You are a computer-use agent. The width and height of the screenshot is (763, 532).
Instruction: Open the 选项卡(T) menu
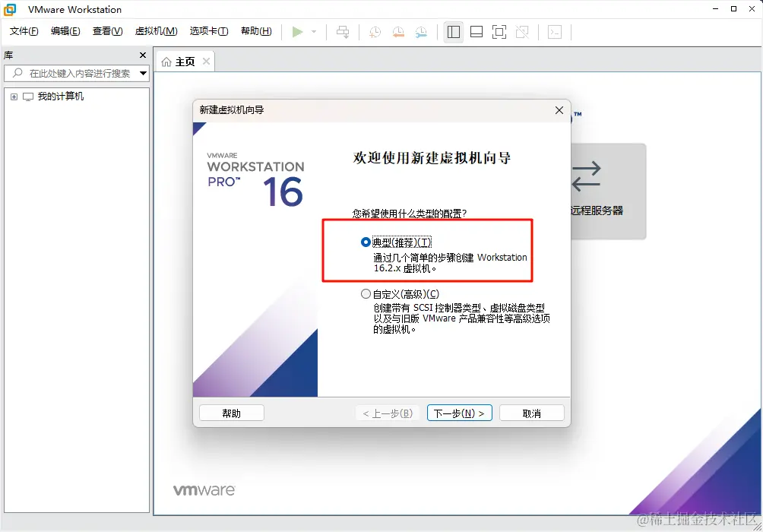(x=209, y=31)
